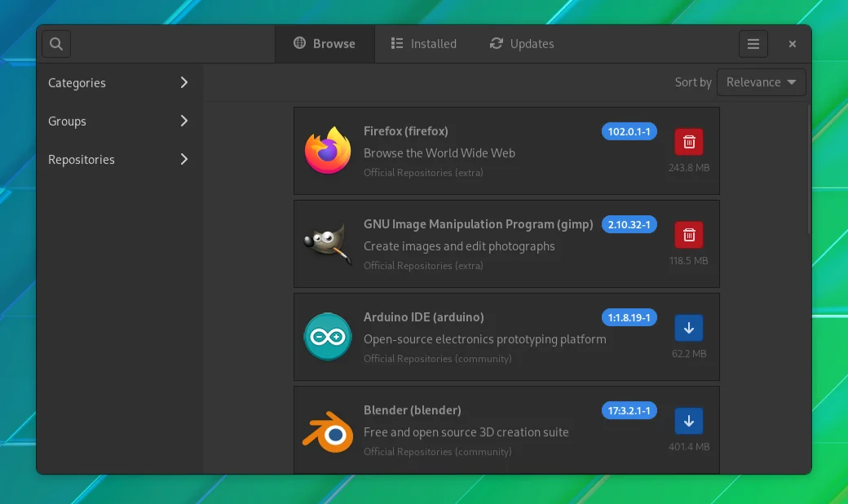Viewport: 848px width, 504px height.
Task: Click Firefox's 'Official Repositories (extra)' label
Action: pyautogui.click(x=423, y=173)
